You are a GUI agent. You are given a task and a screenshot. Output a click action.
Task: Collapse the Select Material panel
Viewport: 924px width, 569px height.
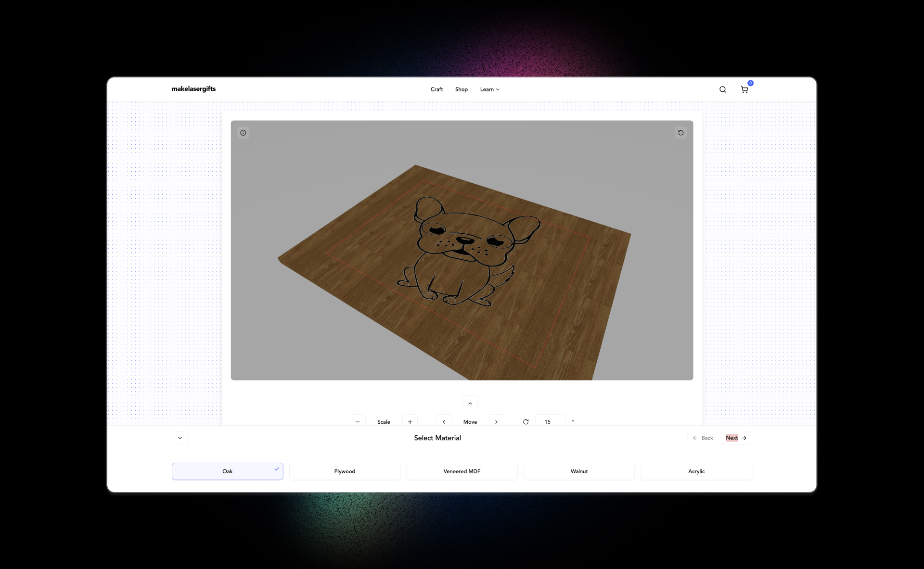(x=180, y=438)
